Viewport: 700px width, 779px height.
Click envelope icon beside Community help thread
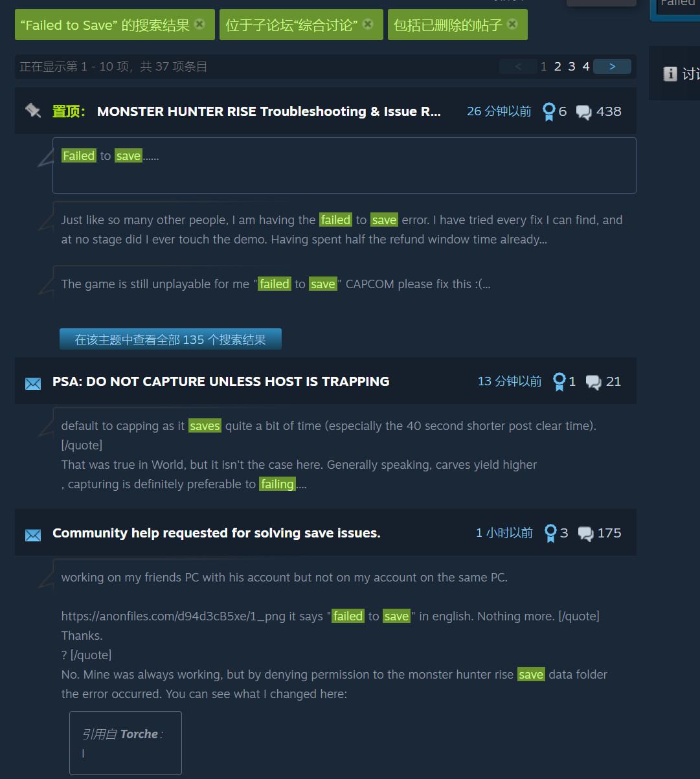(x=33, y=535)
